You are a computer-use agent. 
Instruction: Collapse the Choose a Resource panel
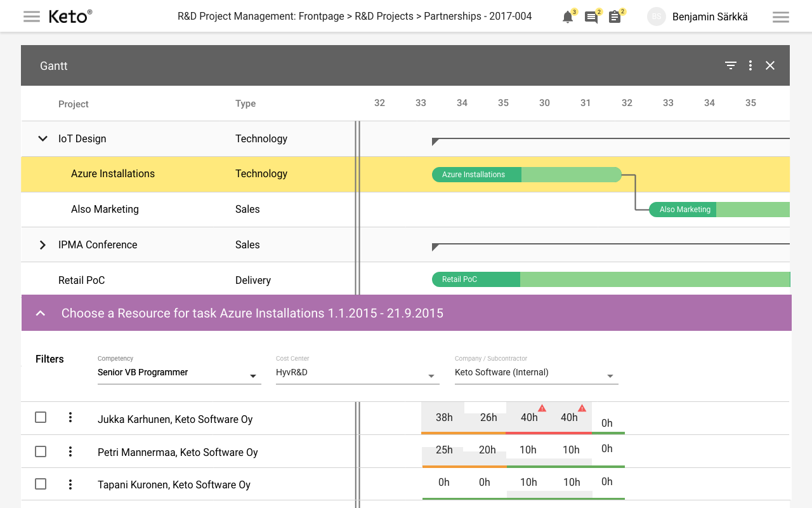coord(41,313)
